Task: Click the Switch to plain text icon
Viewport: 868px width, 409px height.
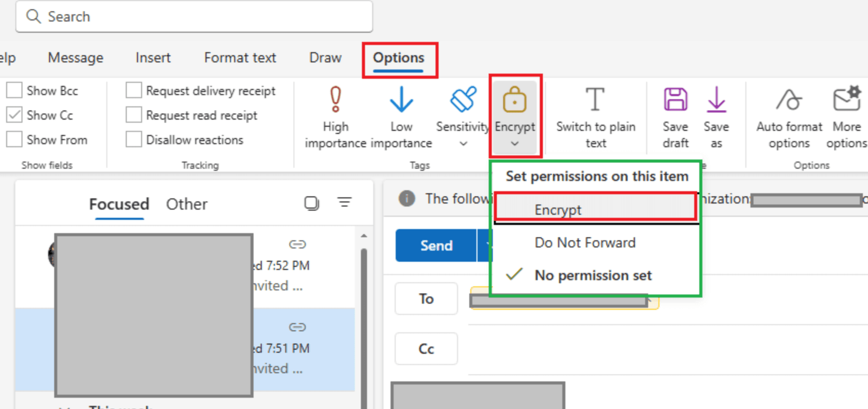Action: 595,100
